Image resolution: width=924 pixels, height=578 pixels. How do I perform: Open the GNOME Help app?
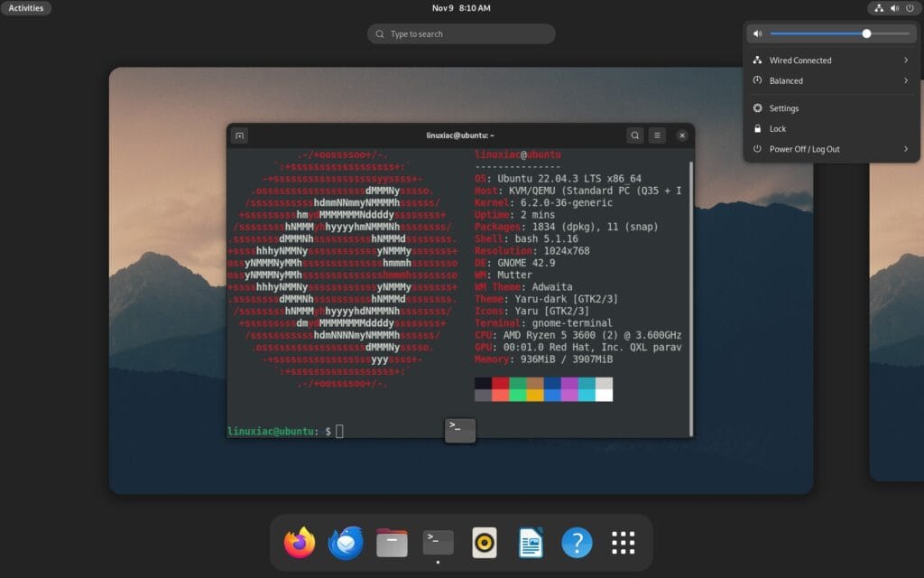577,543
